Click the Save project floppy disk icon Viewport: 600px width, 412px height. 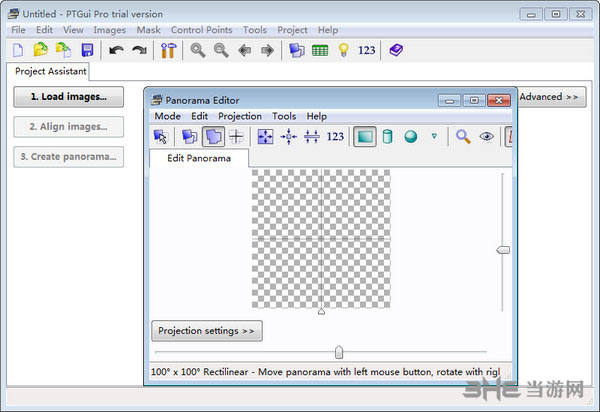click(87, 50)
